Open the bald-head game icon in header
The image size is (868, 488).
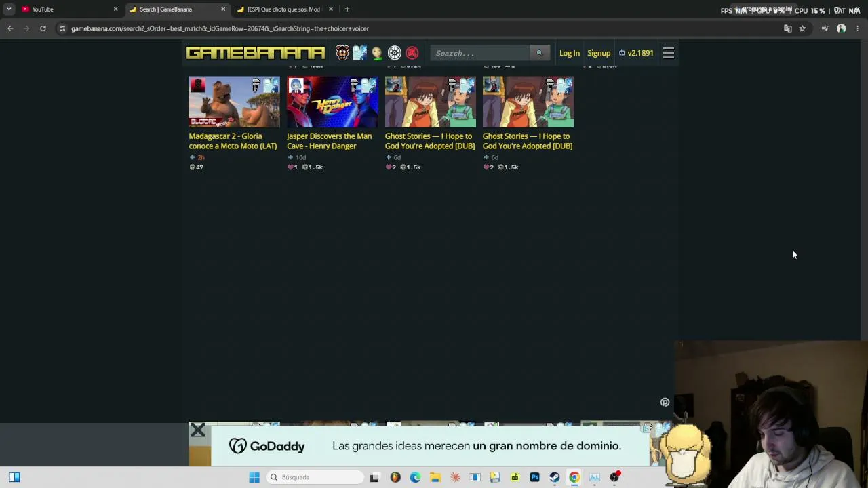[377, 53]
